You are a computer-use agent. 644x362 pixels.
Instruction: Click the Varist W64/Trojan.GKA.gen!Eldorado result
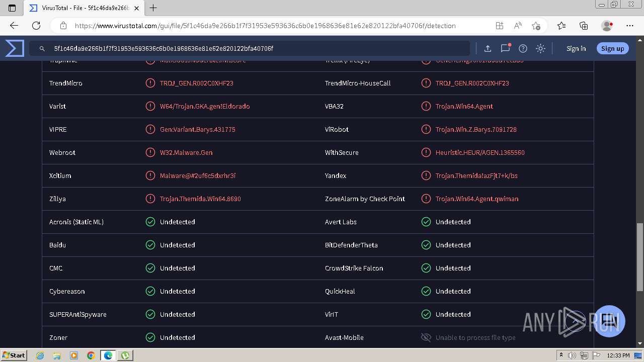tap(205, 106)
